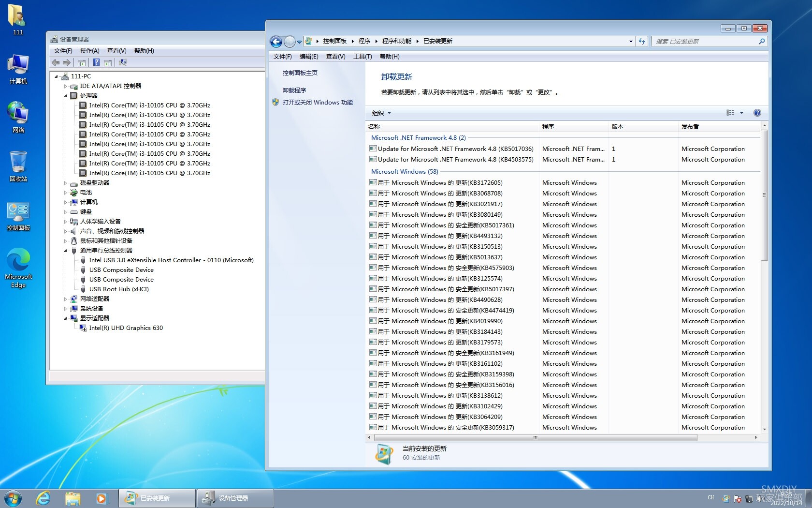The image size is (812, 508).
Task: Open Help question mark in updates window
Action: point(757,113)
